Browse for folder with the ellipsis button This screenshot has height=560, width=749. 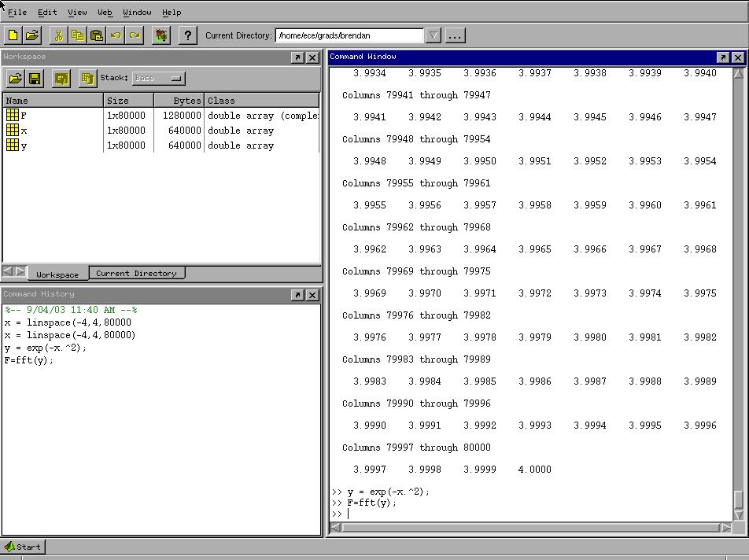point(456,35)
